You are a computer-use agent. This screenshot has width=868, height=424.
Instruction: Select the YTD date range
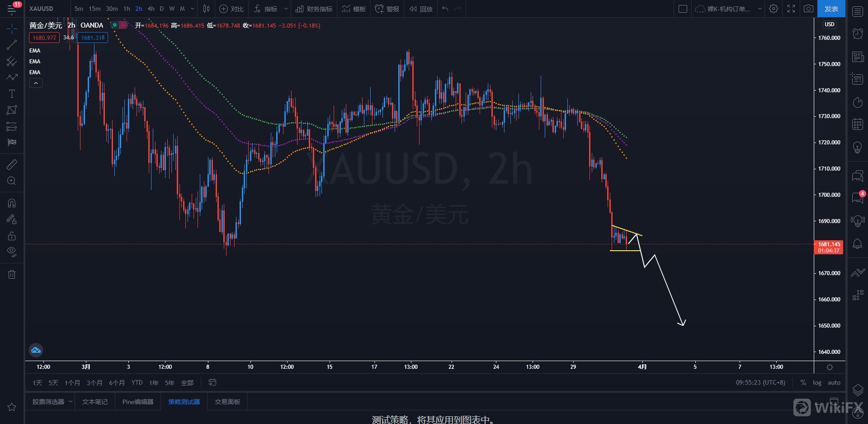pyautogui.click(x=137, y=383)
